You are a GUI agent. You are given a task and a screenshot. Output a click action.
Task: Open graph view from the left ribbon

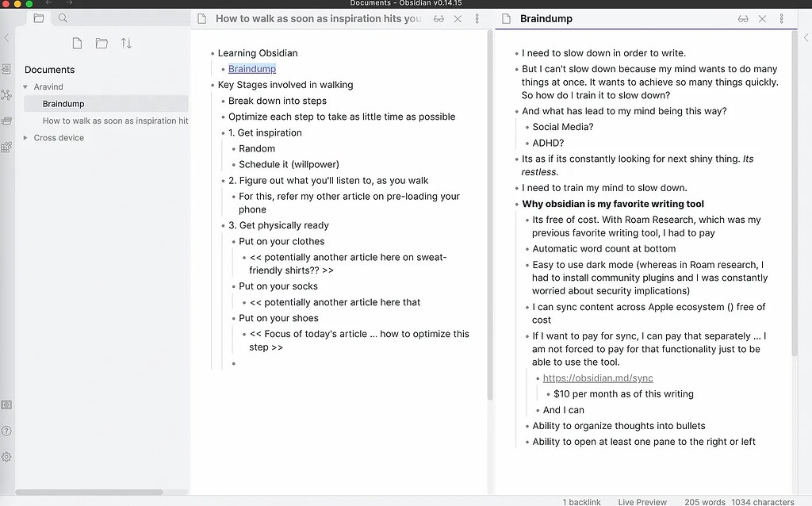click(7, 95)
